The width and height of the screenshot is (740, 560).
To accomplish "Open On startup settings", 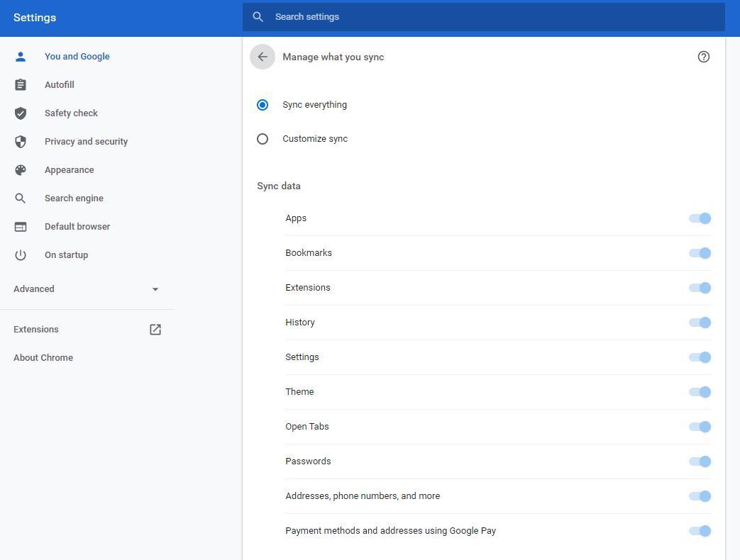I will (67, 255).
